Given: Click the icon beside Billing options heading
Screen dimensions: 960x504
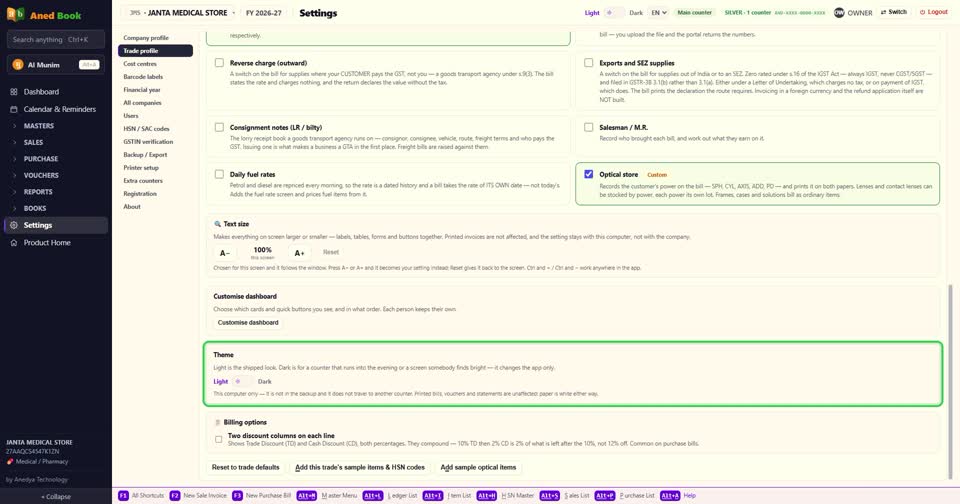Looking at the screenshot, I should 217,423.
